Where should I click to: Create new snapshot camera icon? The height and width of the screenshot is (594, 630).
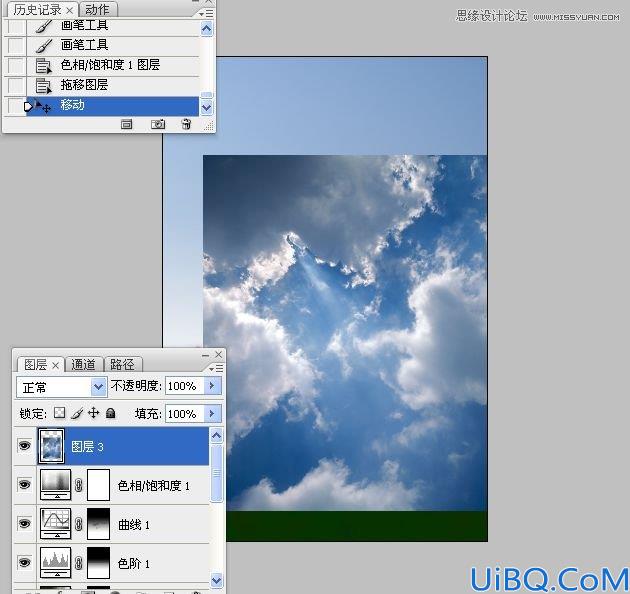[x=158, y=125]
